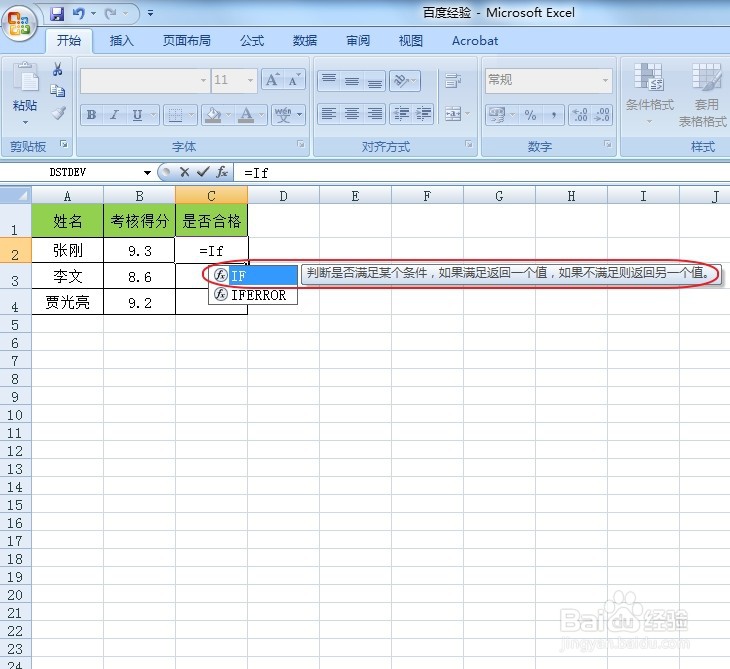Switch to the 插入 ribbon tab
The height and width of the screenshot is (669, 730).
coord(122,41)
